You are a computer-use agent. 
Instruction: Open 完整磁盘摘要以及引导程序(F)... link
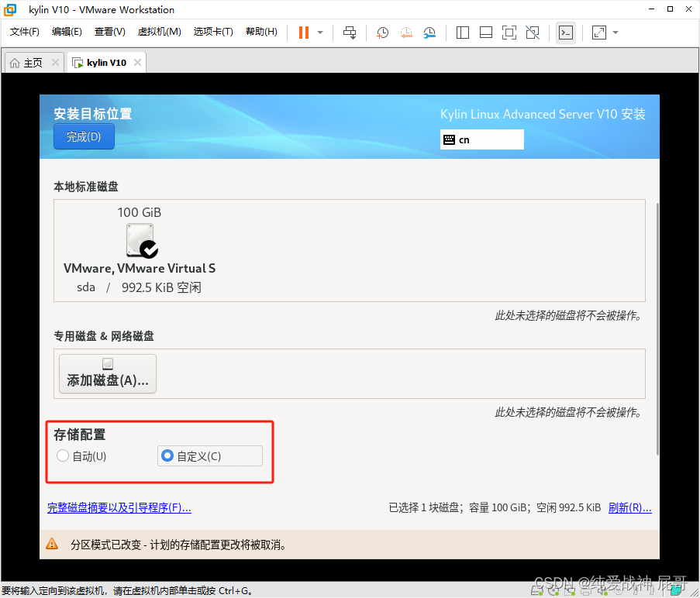(x=119, y=507)
